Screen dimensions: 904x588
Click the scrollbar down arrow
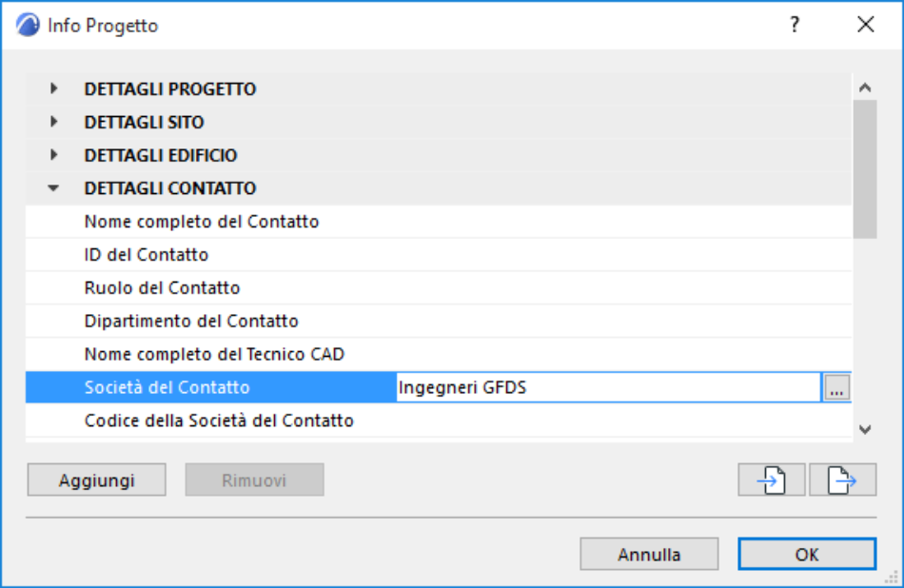864,430
